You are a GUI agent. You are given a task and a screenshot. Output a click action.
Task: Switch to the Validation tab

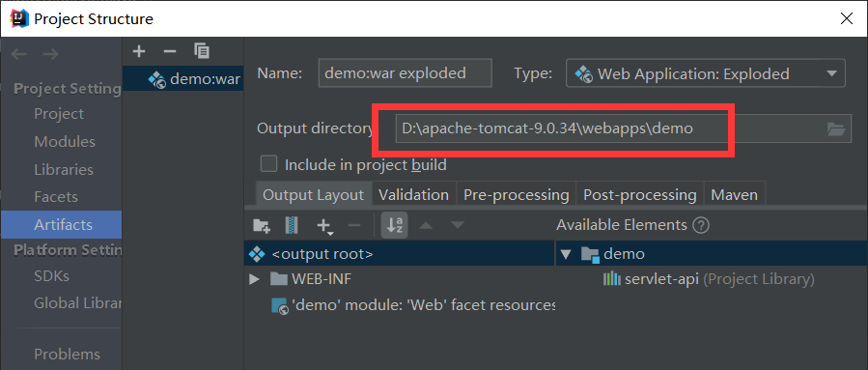tap(413, 195)
